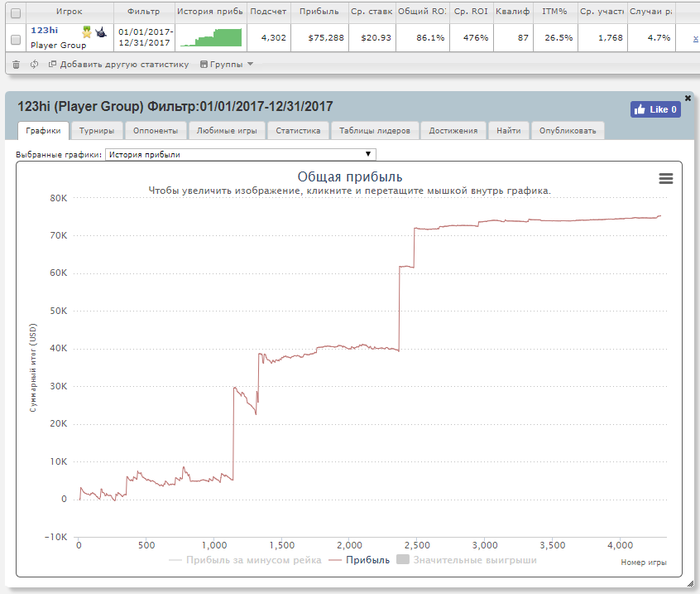Open the Оппоненты tab
Viewport: 700px width, 594px height.
(155, 131)
